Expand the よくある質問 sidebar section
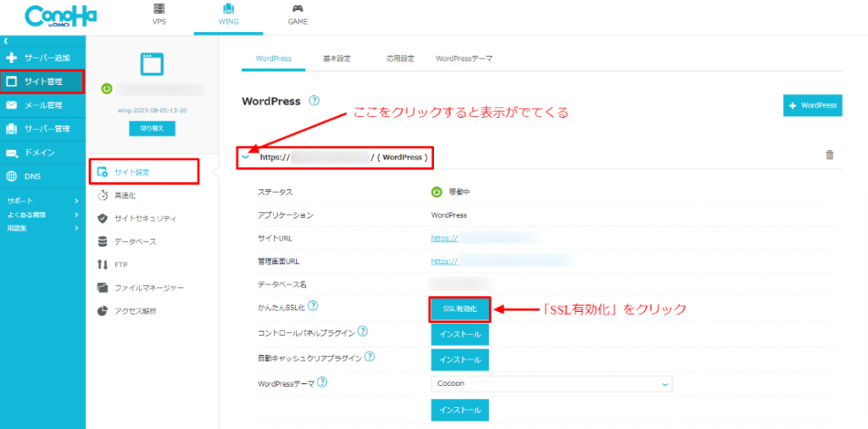Screen dimensions: 868x429 click(42, 214)
